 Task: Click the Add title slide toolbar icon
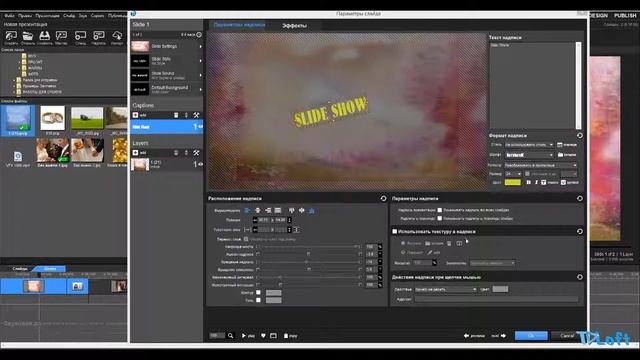[x=99, y=36]
